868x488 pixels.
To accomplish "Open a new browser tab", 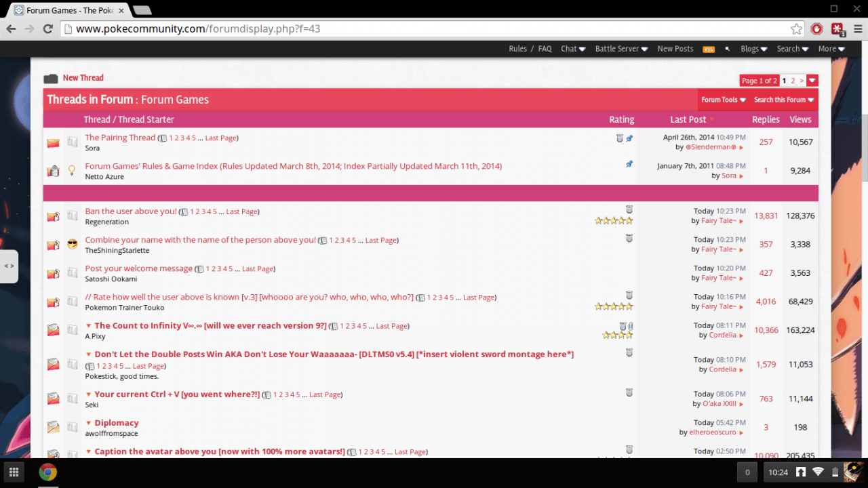I will (142, 9).
